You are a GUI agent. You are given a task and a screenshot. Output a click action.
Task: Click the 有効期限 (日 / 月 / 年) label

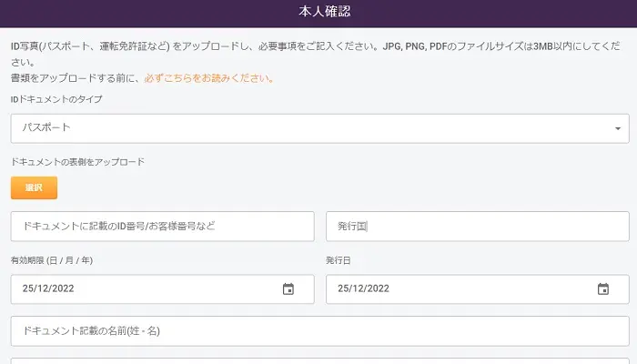(x=52, y=260)
